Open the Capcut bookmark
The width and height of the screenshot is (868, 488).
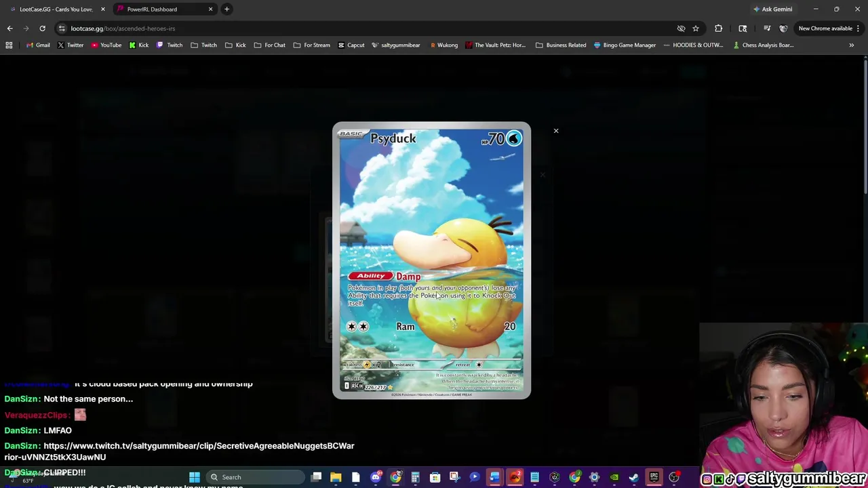(x=351, y=45)
